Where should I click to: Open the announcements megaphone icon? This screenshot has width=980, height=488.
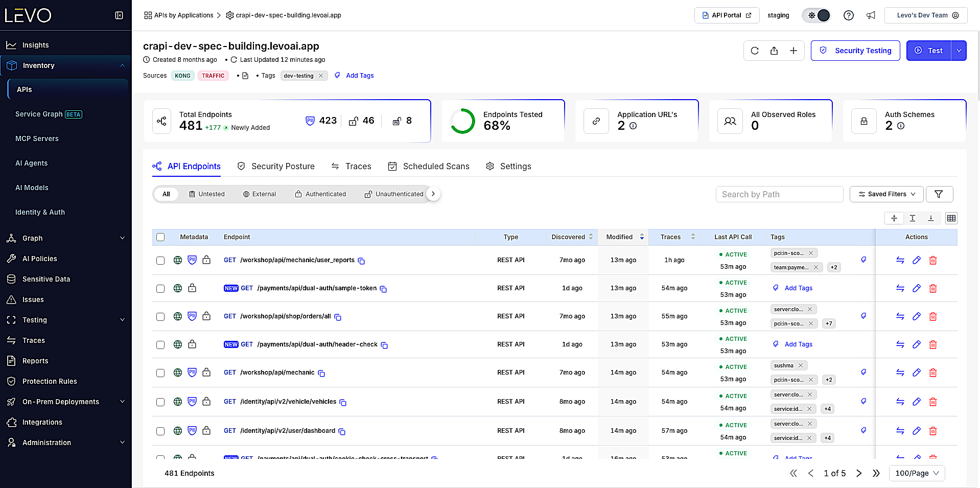coord(871,15)
